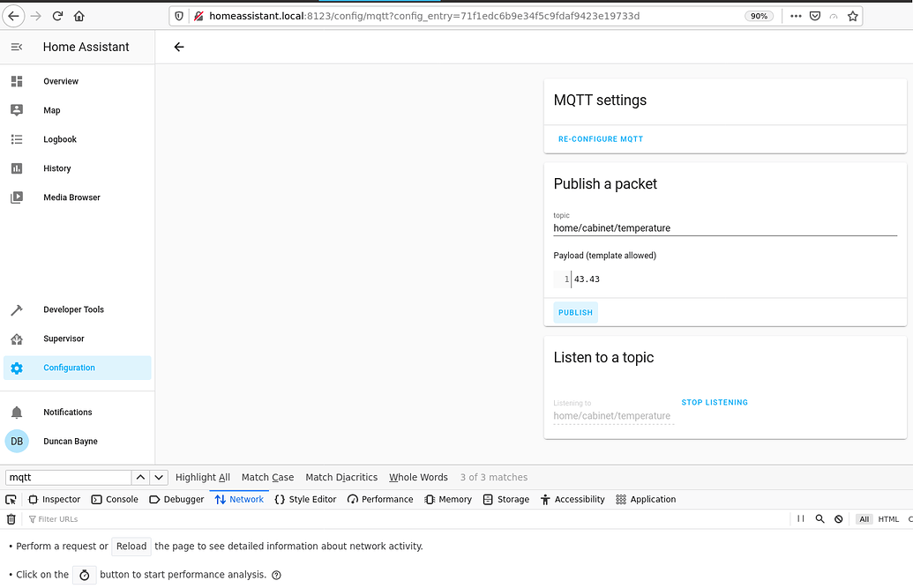Open the Map page from the sidebar
The image size is (913, 588).
point(51,110)
